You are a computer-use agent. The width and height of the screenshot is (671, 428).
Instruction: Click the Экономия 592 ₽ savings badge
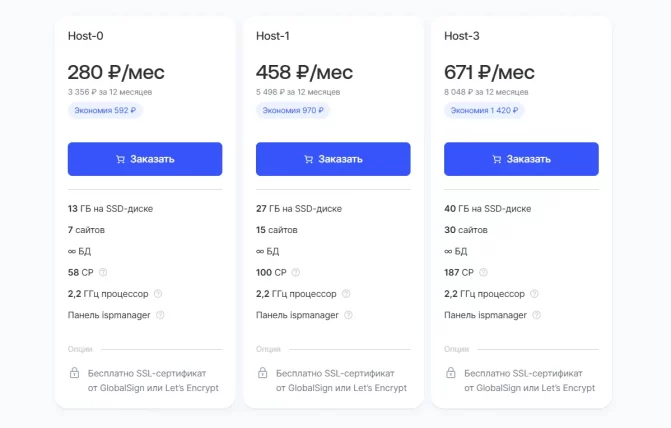click(x=105, y=110)
